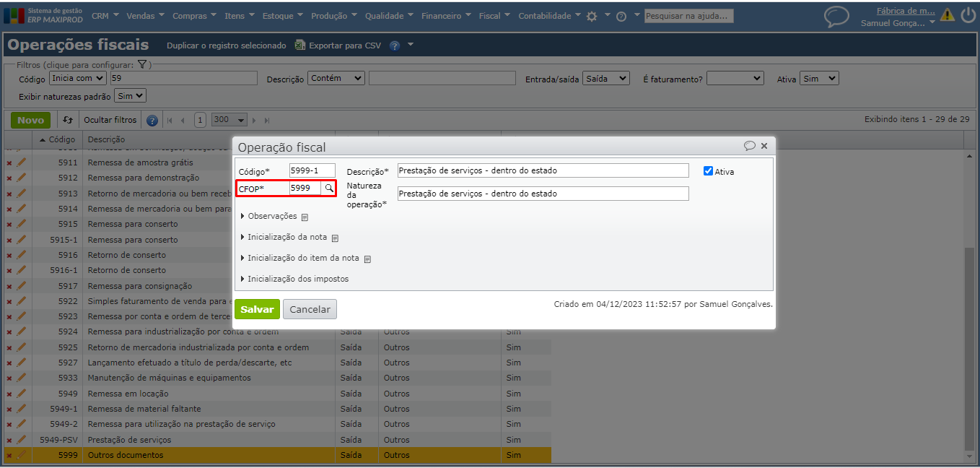Screen dimensions: 980x468
Task: Go to the previous page of results
Action: [183, 121]
